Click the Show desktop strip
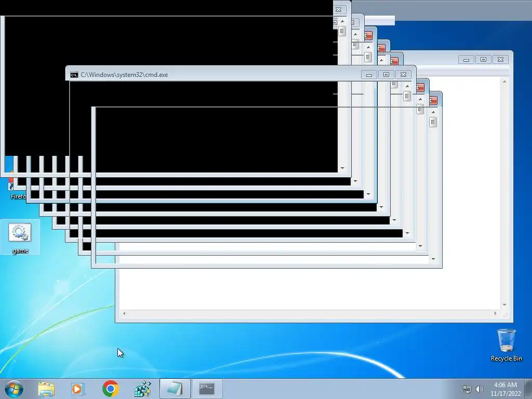 point(528,389)
